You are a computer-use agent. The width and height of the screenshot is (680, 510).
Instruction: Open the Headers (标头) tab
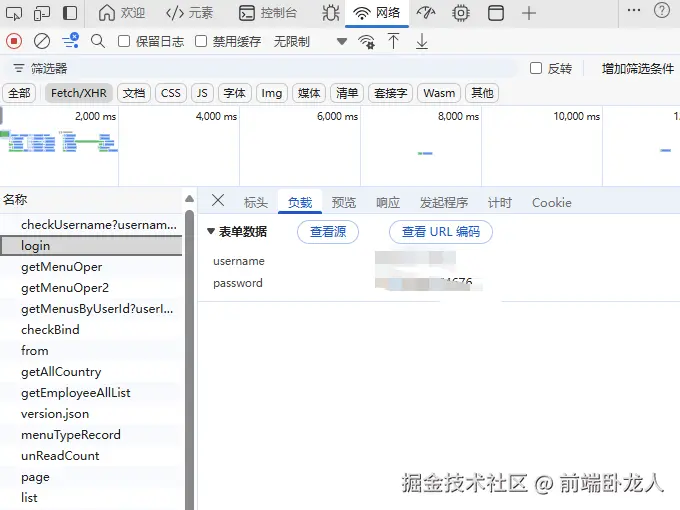click(x=256, y=203)
